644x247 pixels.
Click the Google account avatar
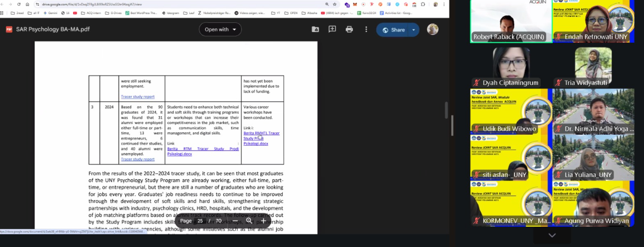(433, 30)
